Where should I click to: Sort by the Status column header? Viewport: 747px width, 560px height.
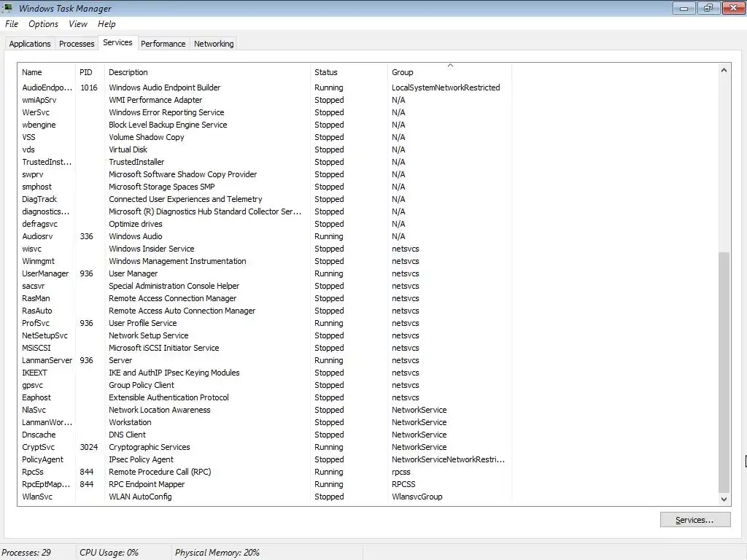click(x=349, y=72)
